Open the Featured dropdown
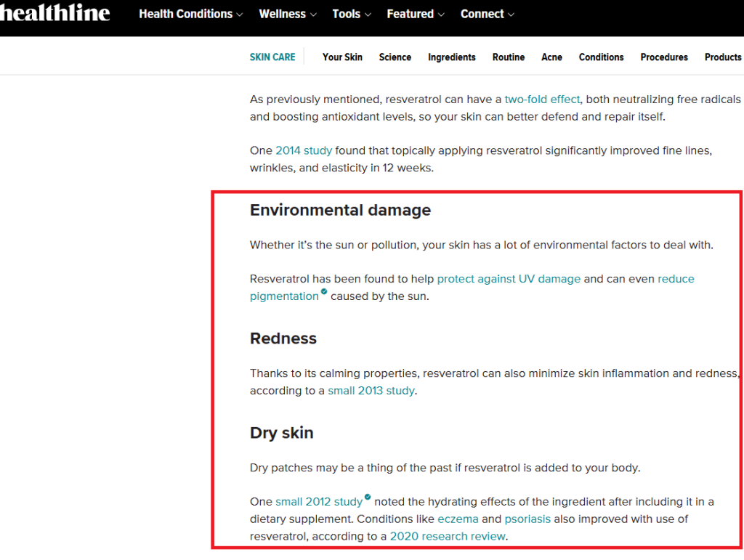The width and height of the screenshot is (744, 560). click(416, 14)
